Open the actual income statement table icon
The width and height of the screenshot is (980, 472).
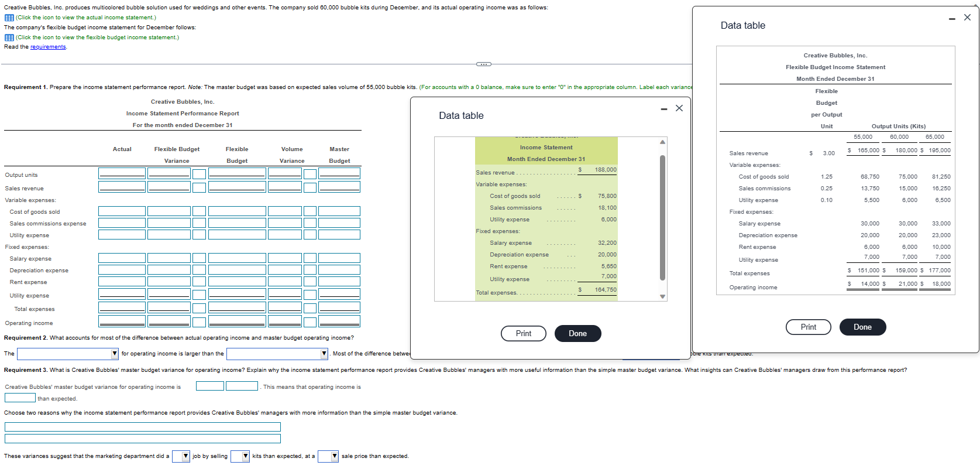[x=9, y=18]
